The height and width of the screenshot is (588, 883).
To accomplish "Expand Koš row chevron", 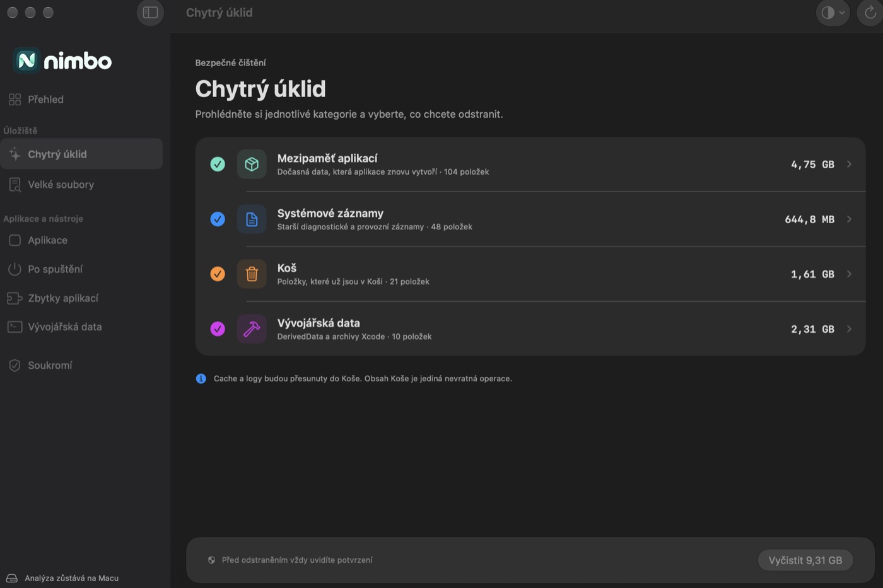I will [x=850, y=274].
